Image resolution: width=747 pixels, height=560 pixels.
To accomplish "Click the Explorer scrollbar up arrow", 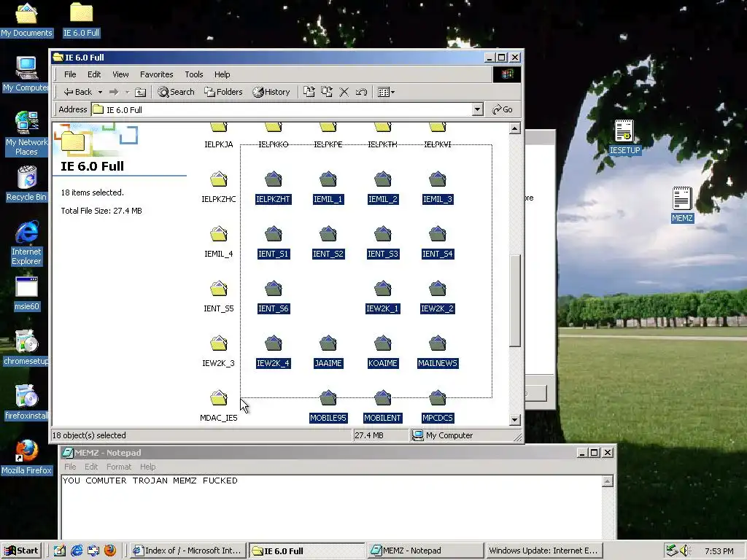I will [x=514, y=128].
